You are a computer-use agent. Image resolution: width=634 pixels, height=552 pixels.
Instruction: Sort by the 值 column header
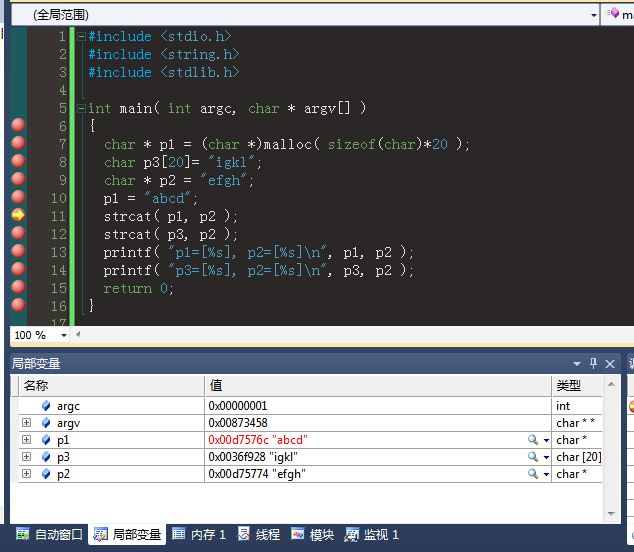tap(378, 385)
